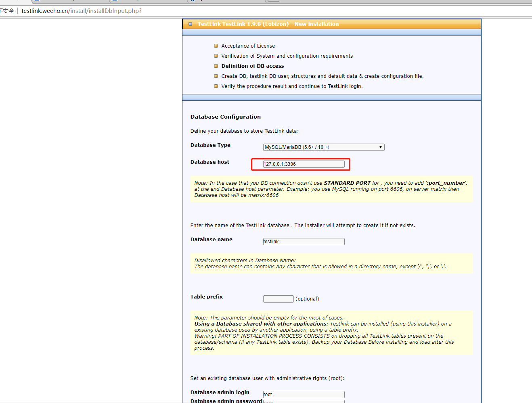
Task: Click the Database host input field
Action: click(x=304, y=164)
